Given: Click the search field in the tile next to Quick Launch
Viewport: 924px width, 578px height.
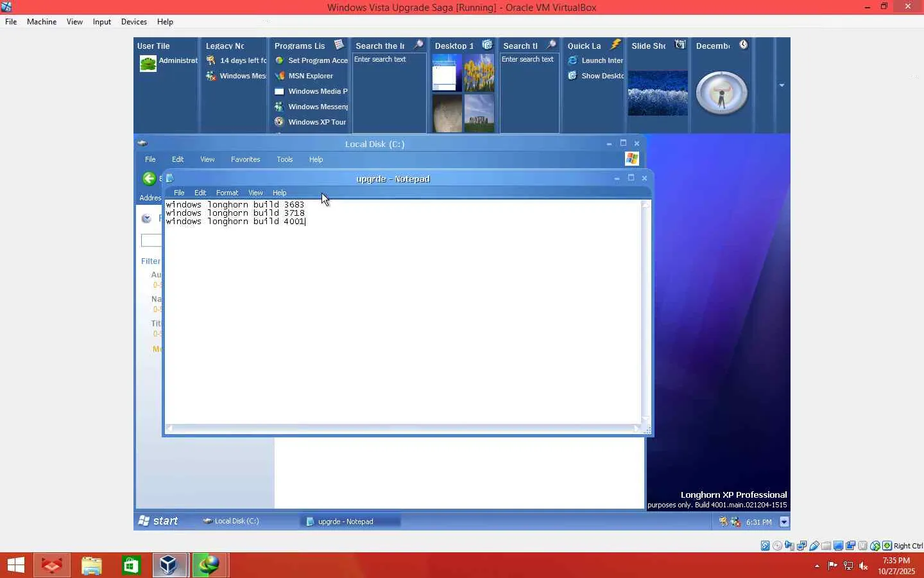Looking at the screenshot, I should [529, 59].
